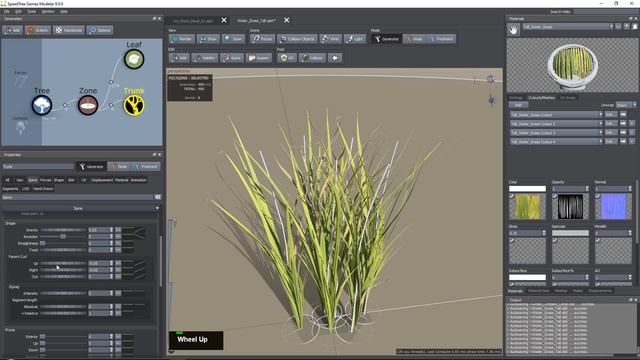This screenshot has height=360, width=640.
Task: Click the Gravity slider track
Action: (x=63, y=230)
